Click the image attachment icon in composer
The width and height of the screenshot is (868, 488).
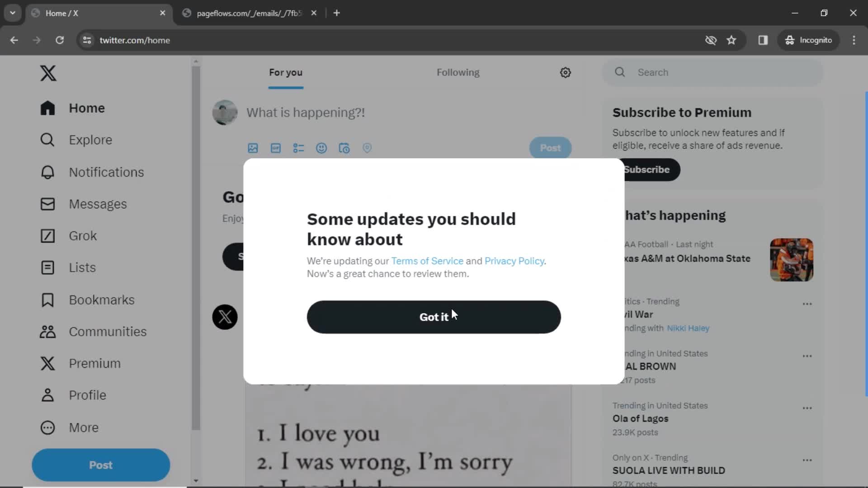click(x=253, y=148)
